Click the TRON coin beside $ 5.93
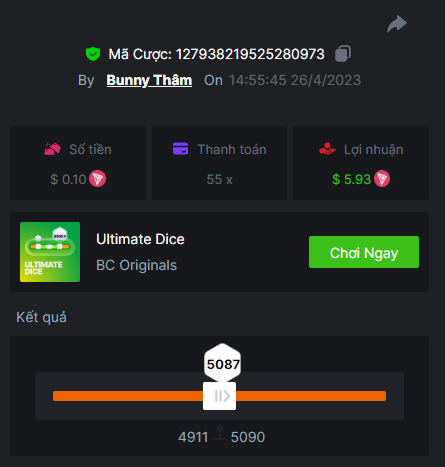The image size is (445, 467). (x=382, y=179)
